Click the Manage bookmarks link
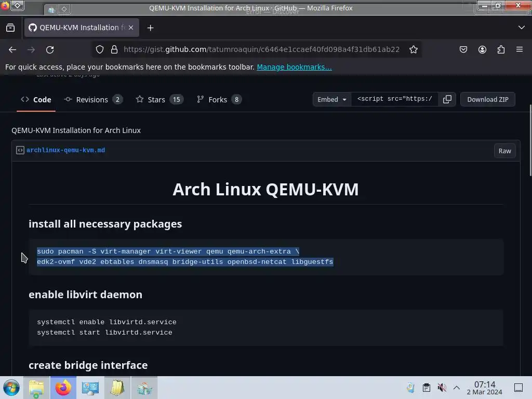 (x=294, y=67)
